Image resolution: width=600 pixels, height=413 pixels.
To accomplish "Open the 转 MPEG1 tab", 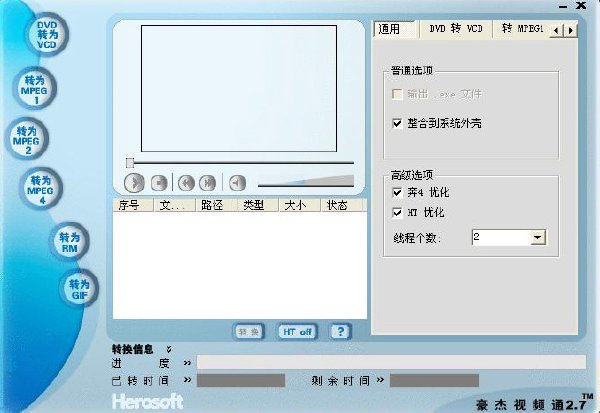I will (x=521, y=29).
